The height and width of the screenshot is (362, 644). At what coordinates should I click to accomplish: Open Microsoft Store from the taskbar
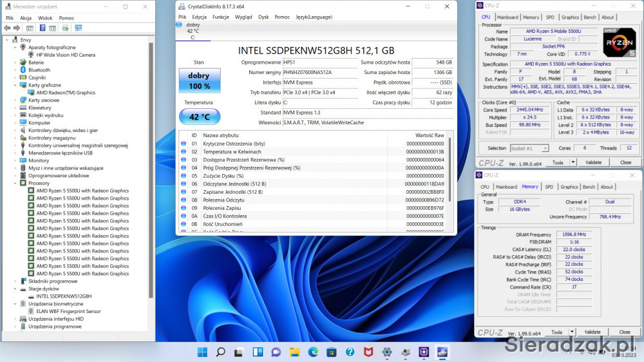point(332,352)
